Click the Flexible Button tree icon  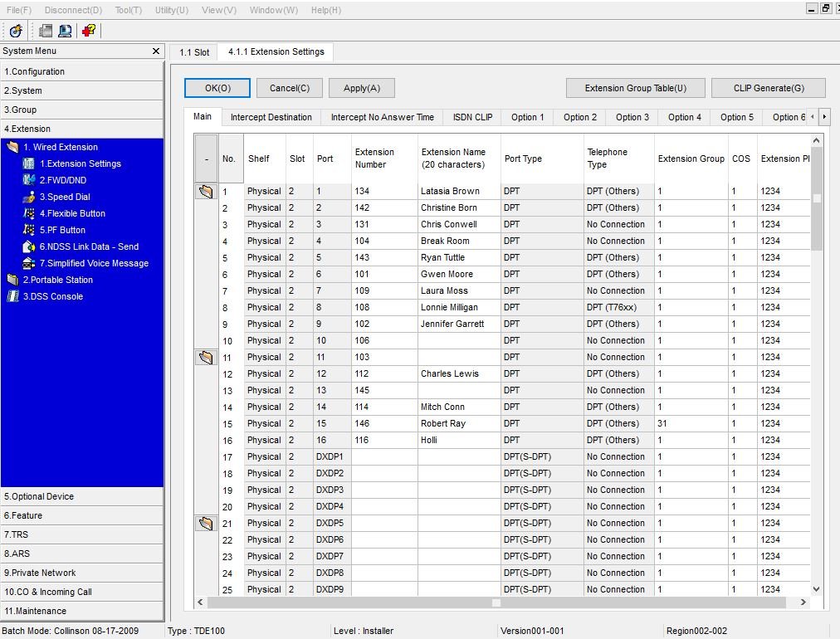[x=29, y=213]
